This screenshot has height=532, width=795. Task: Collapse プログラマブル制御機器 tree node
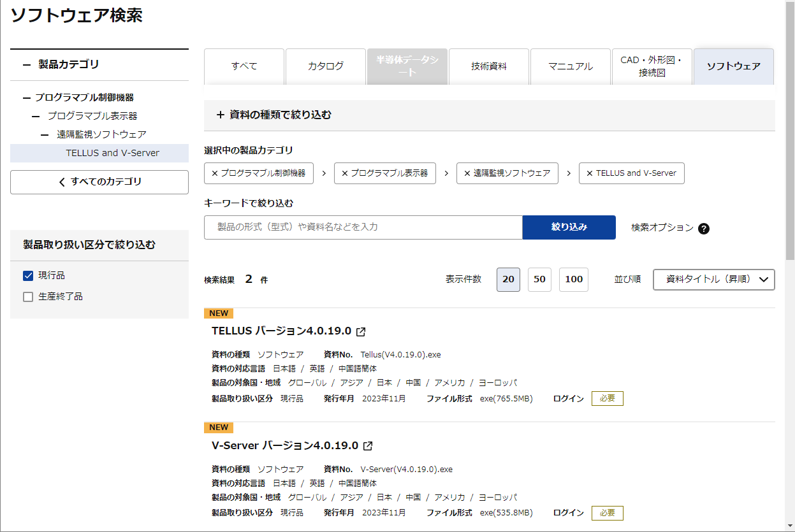[x=27, y=98]
